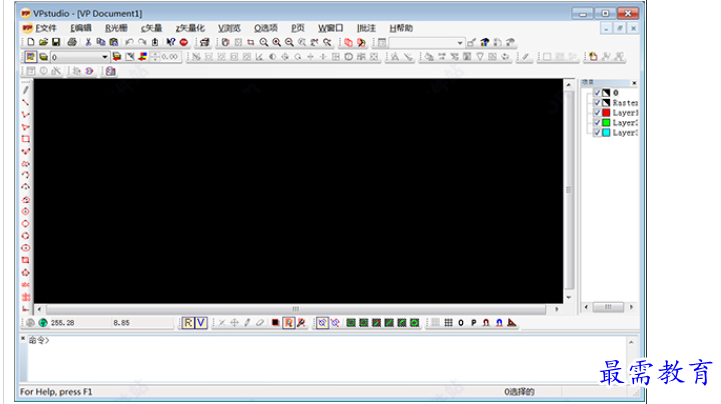Image resolution: width=721 pixels, height=404 pixels.
Task: Click the Copy icon in the toolbar
Action: pyautogui.click(x=101, y=42)
